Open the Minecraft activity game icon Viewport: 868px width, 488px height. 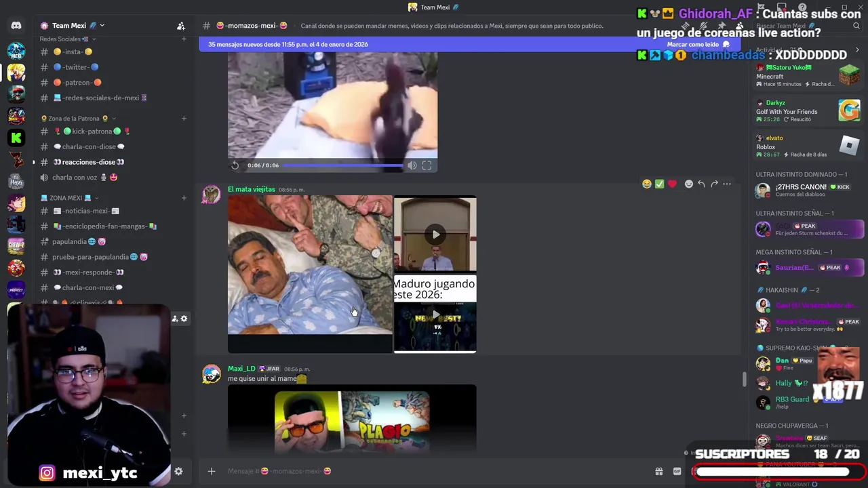(849, 75)
